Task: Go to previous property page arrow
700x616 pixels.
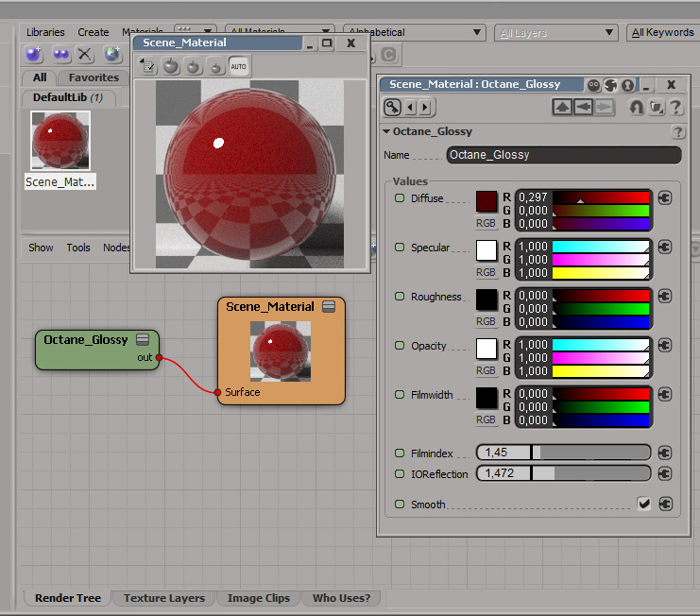Action: (411, 107)
